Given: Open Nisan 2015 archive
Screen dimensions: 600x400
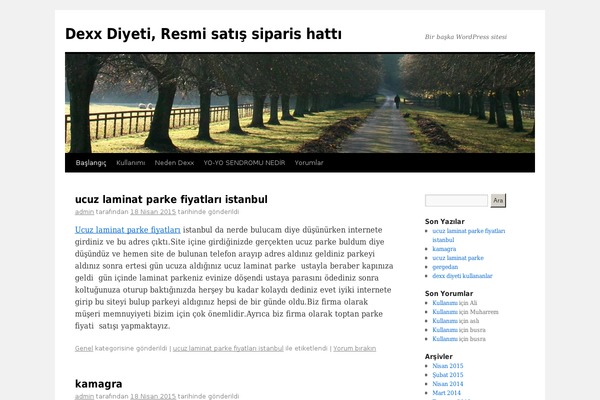Looking at the screenshot, I should tap(448, 366).
